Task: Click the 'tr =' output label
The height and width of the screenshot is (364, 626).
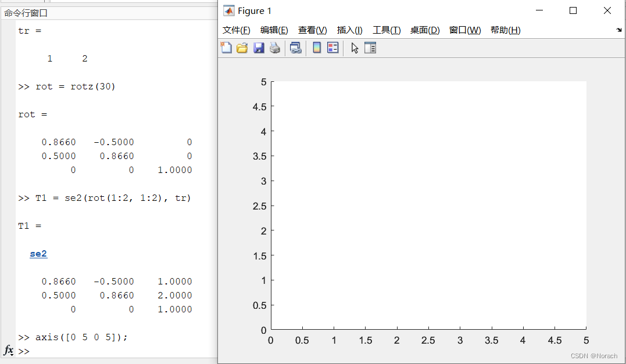Action: (30, 31)
